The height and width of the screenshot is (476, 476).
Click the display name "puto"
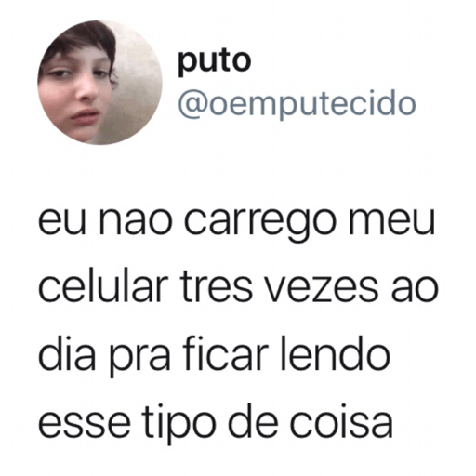[x=214, y=62]
